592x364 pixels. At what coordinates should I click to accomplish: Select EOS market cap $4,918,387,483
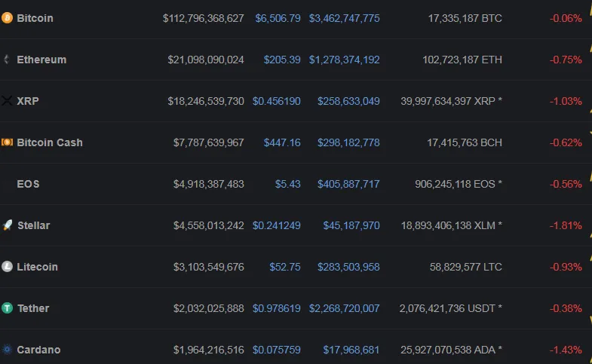(208, 184)
